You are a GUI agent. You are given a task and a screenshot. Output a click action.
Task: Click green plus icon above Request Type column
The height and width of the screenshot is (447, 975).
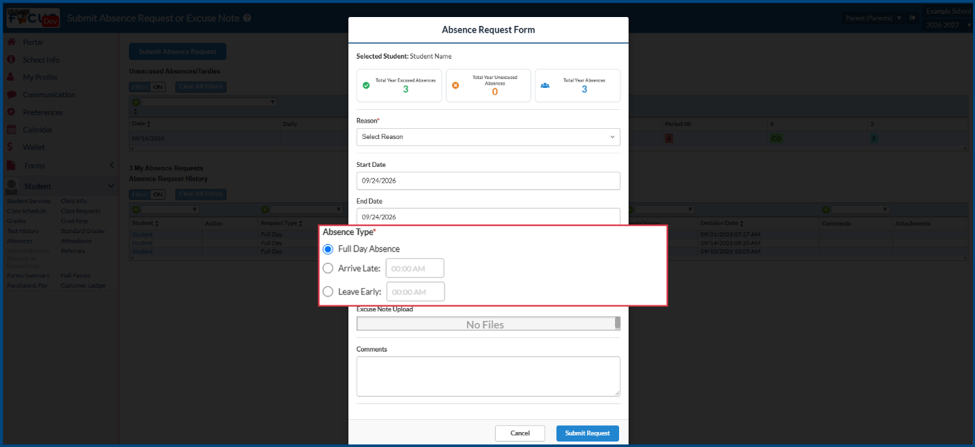pos(265,210)
